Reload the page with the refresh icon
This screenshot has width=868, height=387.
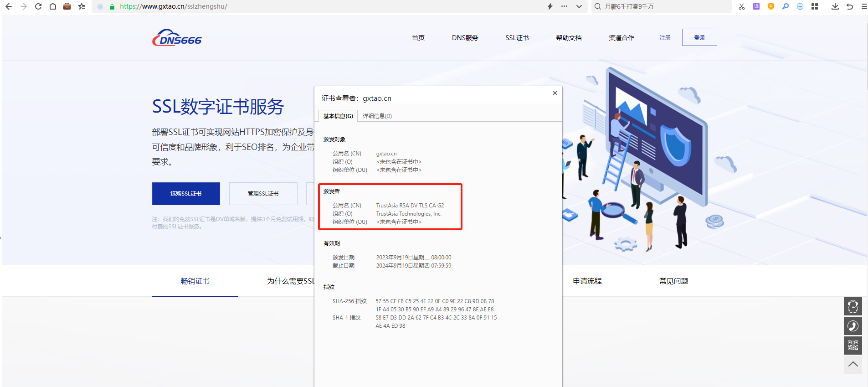click(38, 6)
